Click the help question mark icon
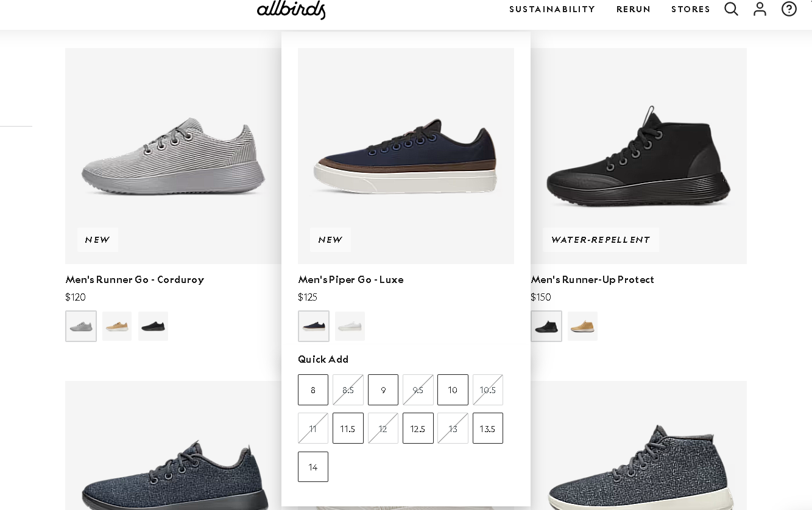Screen dimensions: 812x510 click(789, 9)
